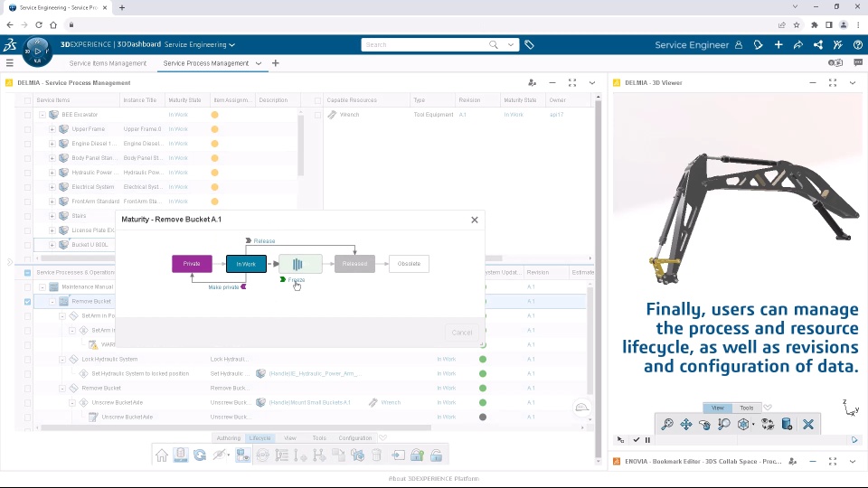Screen dimensions: 868x488
Task: Click the Refresh icon in Lifecycle toolbar
Action: [x=200, y=455]
